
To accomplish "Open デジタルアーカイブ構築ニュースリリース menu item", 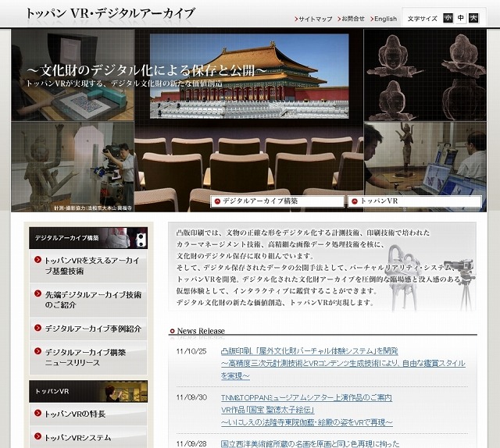I will coord(88,357).
